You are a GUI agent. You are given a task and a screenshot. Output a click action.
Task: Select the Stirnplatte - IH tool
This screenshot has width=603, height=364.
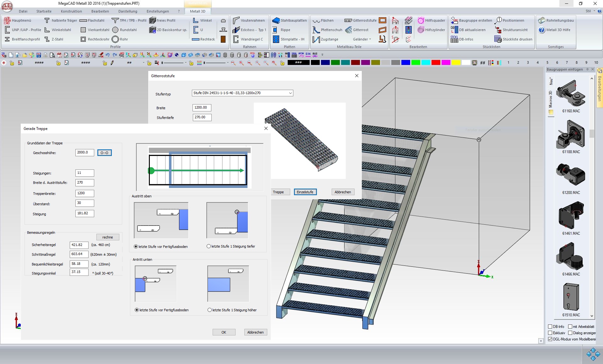[289, 39]
